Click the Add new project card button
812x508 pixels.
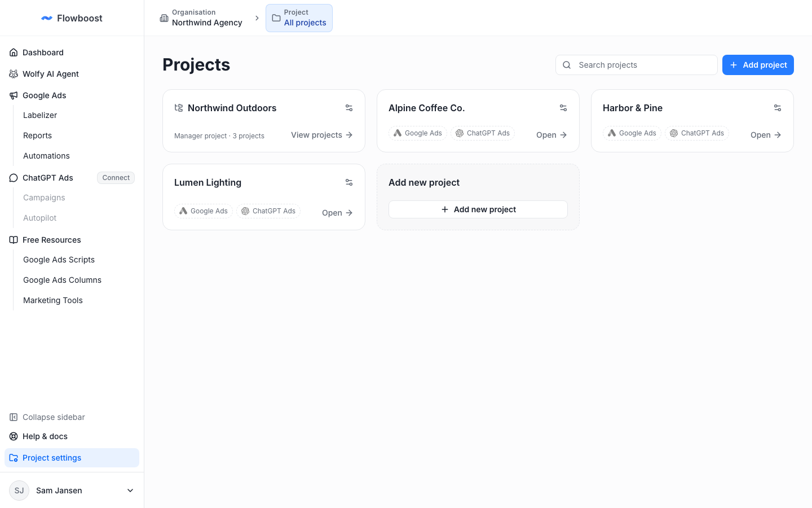point(478,209)
